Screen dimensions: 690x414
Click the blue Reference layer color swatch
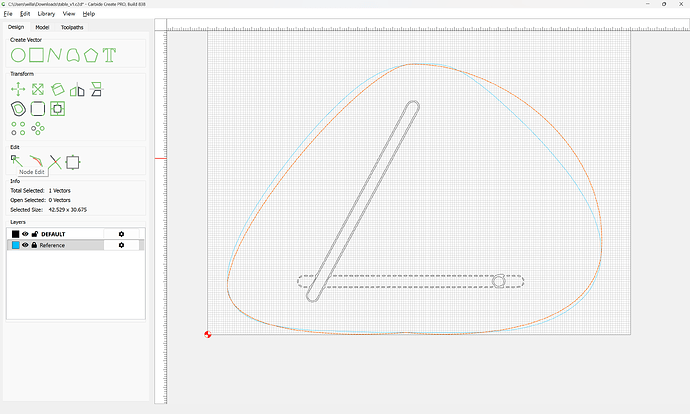pos(15,245)
